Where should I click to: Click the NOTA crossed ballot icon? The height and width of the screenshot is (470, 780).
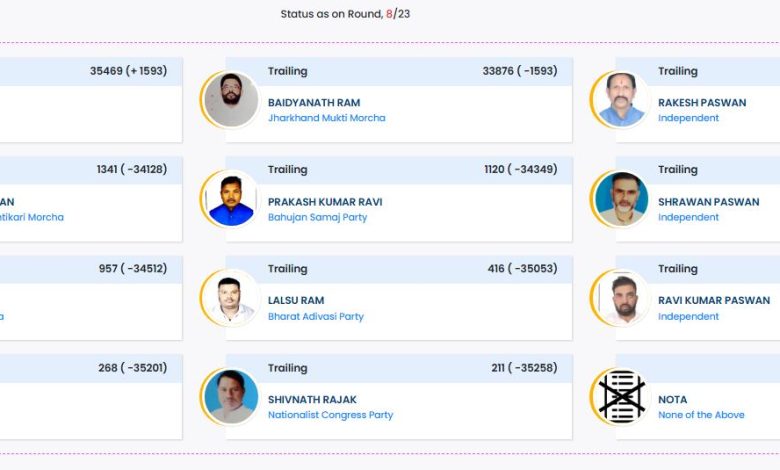pos(621,397)
